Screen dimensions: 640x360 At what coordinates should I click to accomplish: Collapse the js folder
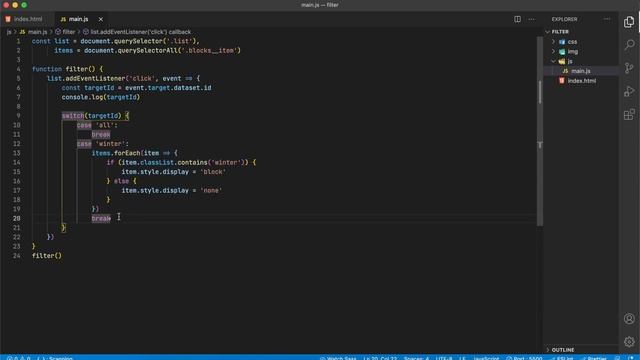(x=553, y=61)
